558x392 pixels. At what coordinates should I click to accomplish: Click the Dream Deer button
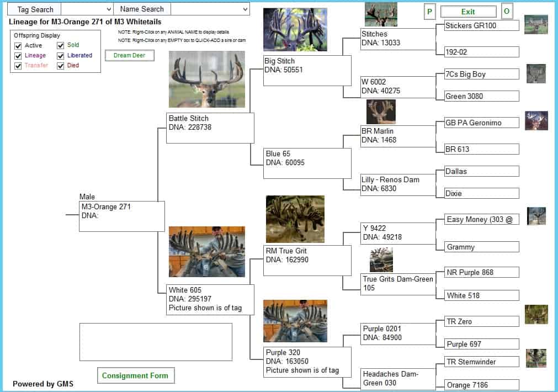pos(129,55)
